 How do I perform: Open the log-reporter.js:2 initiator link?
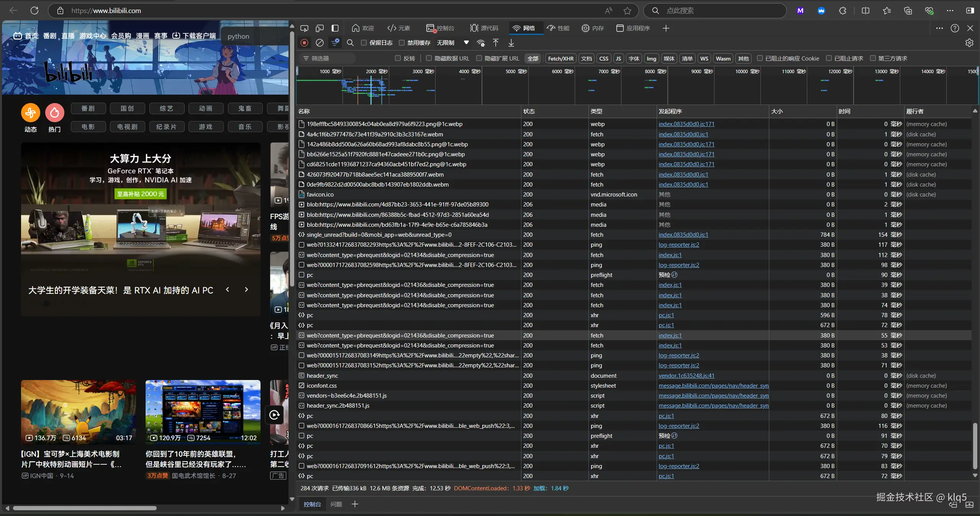click(678, 245)
